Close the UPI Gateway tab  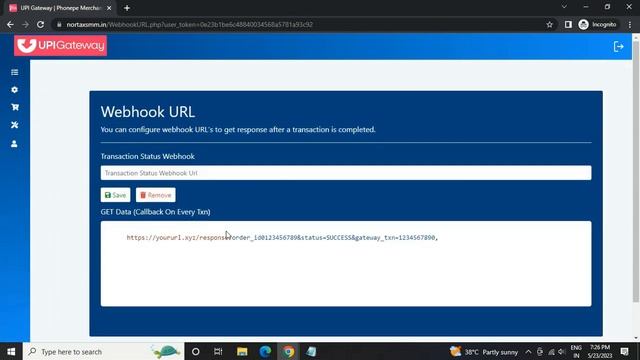[x=109, y=8]
